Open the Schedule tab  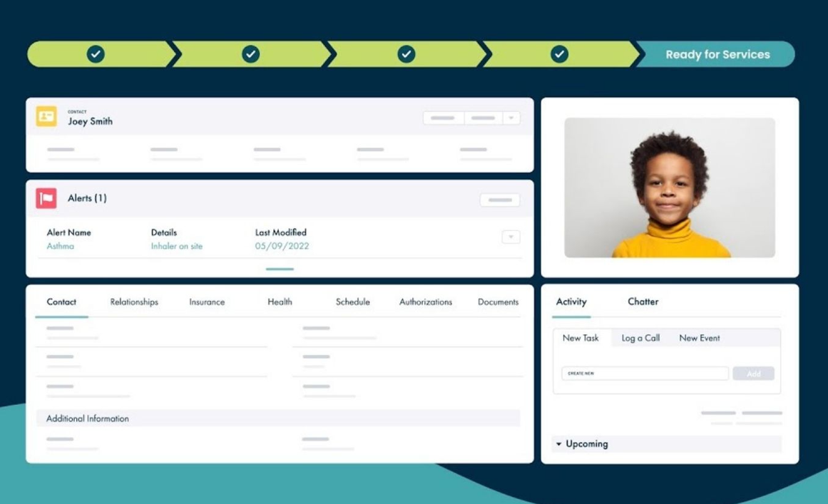(x=353, y=302)
